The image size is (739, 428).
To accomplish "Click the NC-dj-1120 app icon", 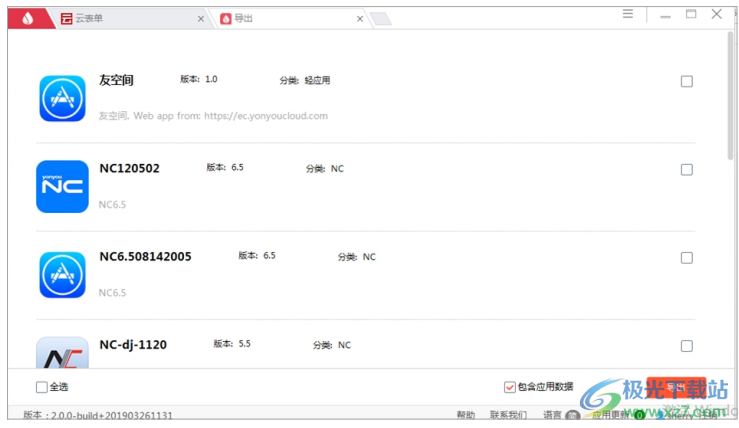I will 62,352.
